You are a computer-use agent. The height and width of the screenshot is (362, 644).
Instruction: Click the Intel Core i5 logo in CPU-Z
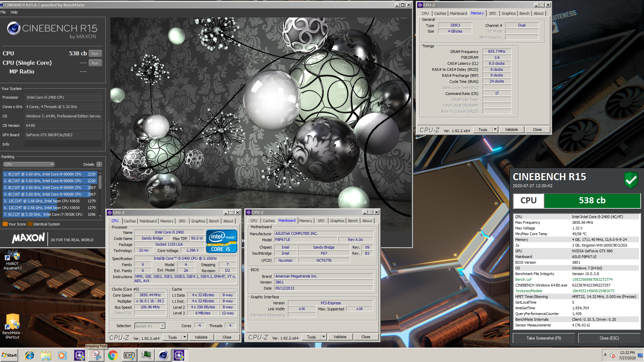tap(221, 241)
